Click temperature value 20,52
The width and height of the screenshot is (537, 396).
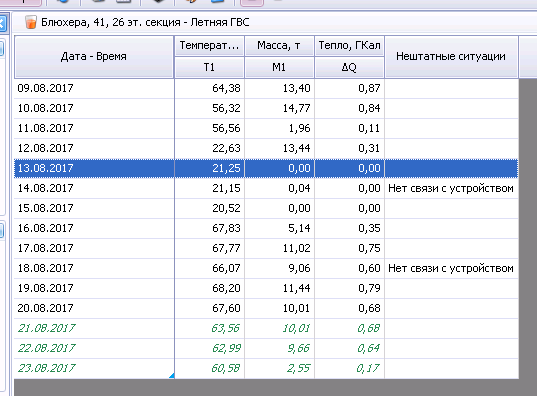point(226,208)
